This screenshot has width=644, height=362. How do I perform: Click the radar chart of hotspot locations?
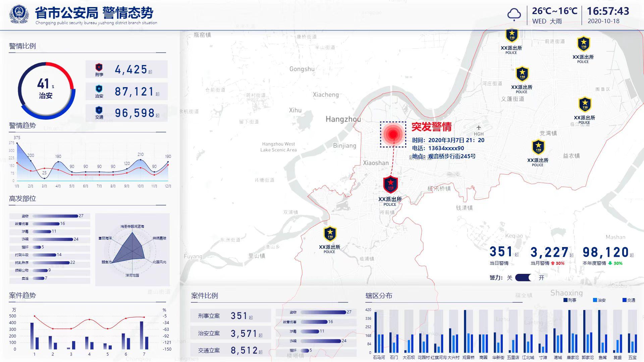pyautogui.click(x=132, y=250)
